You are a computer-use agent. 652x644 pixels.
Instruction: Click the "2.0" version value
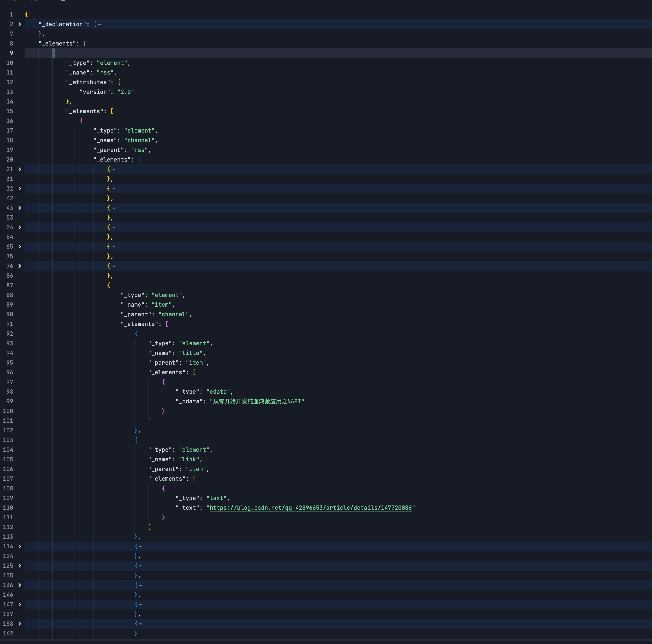tap(125, 92)
